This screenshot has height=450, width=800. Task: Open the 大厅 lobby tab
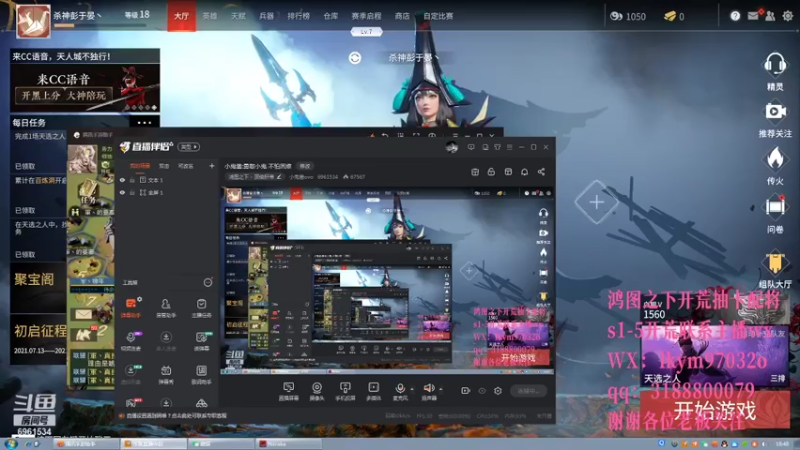coord(182,16)
